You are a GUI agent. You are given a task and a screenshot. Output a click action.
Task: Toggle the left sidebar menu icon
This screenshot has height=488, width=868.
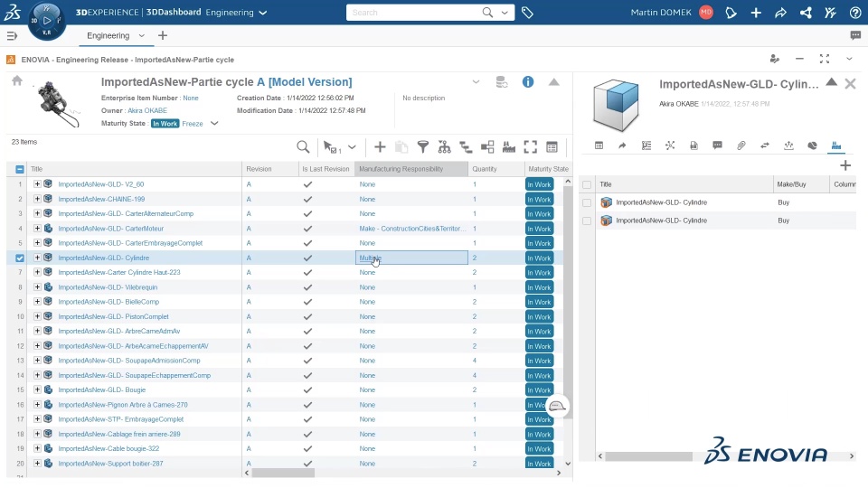coord(12,36)
